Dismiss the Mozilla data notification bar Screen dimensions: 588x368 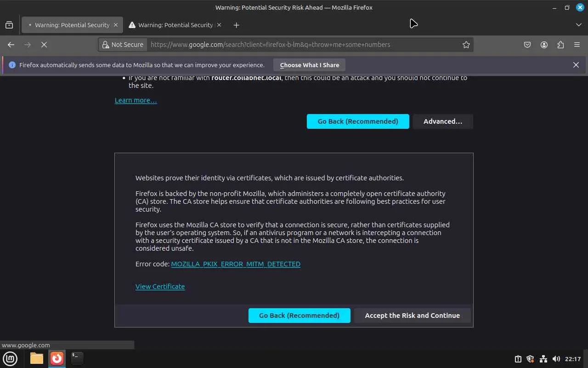[576, 65]
